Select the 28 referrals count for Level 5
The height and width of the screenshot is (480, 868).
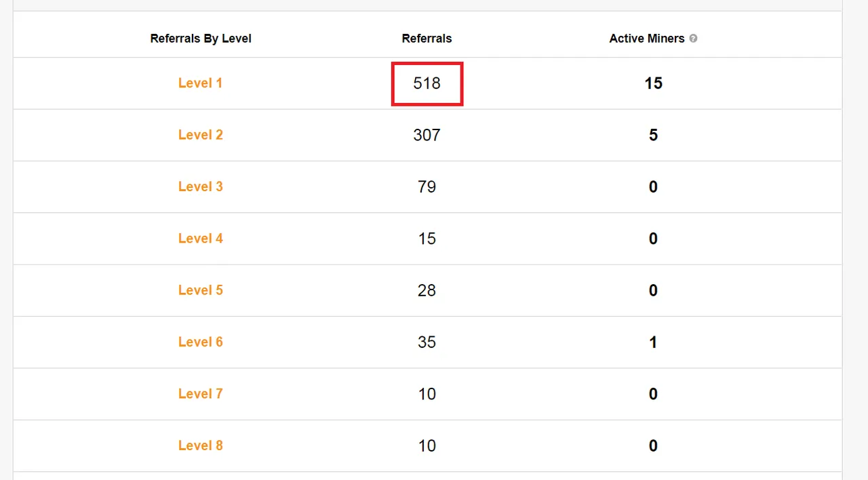tap(427, 290)
